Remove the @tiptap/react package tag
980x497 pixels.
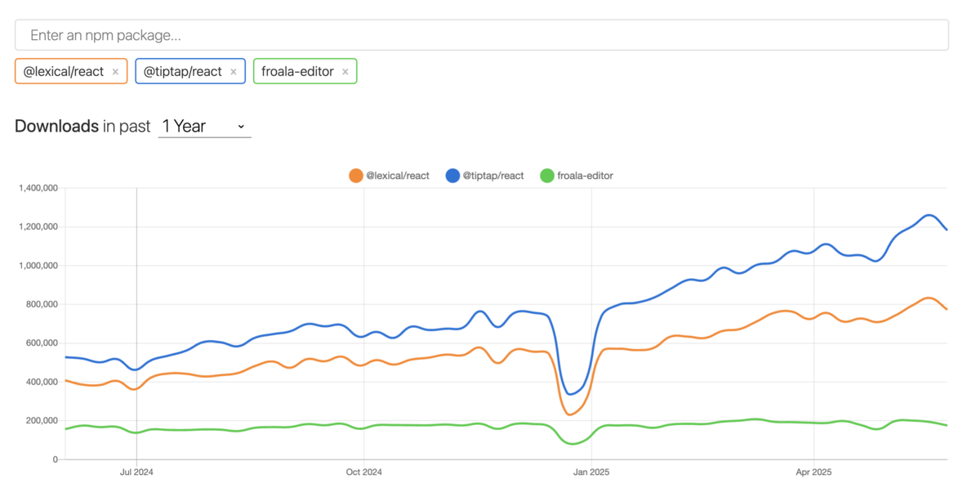click(234, 72)
